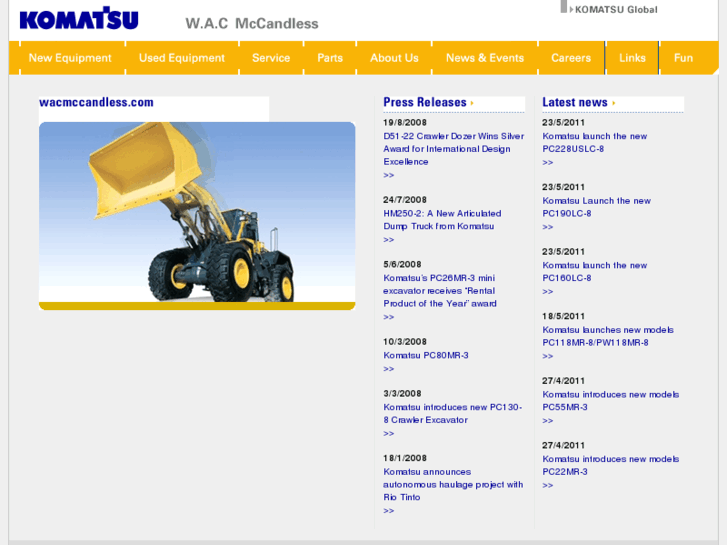This screenshot has height=545, width=727.
Task: Click >> under Komatsu PC80MR-3
Action: click(x=389, y=369)
